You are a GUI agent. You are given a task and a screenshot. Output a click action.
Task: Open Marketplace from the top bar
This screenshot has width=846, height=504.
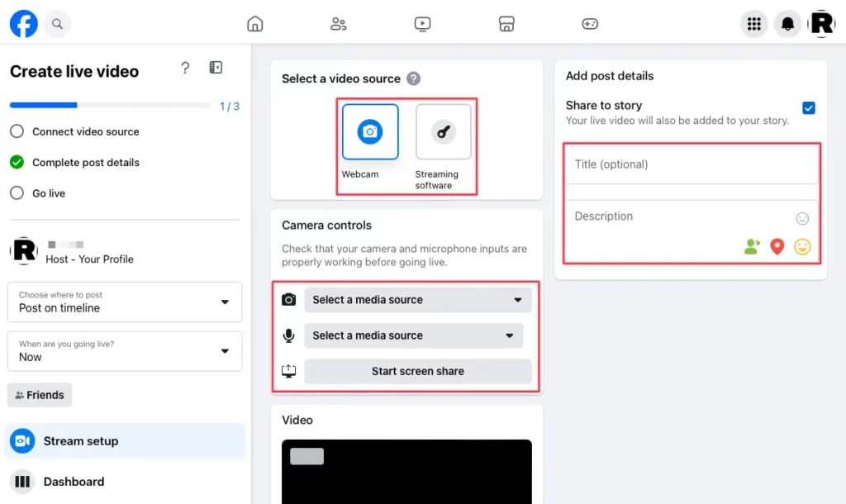[506, 24]
